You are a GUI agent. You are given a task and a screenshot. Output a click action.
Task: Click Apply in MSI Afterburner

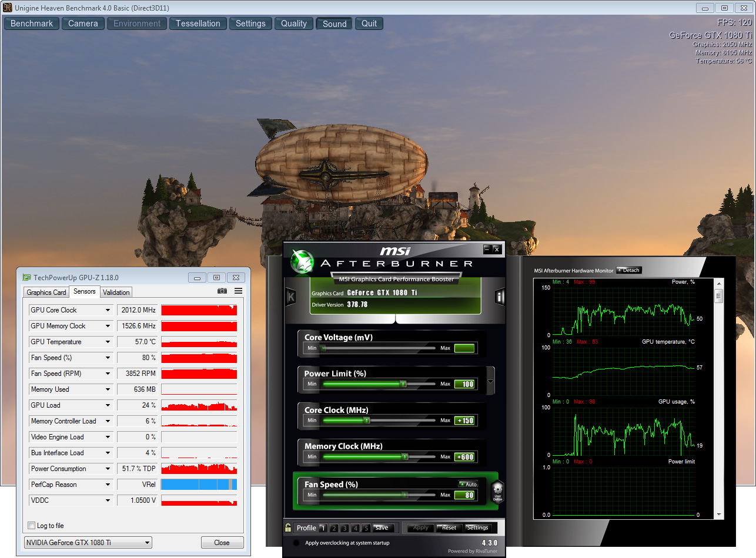click(421, 527)
